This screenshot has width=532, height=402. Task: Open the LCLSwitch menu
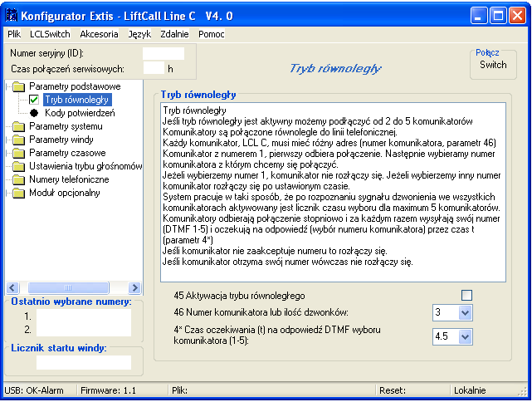pyautogui.click(x=50, y=34)
